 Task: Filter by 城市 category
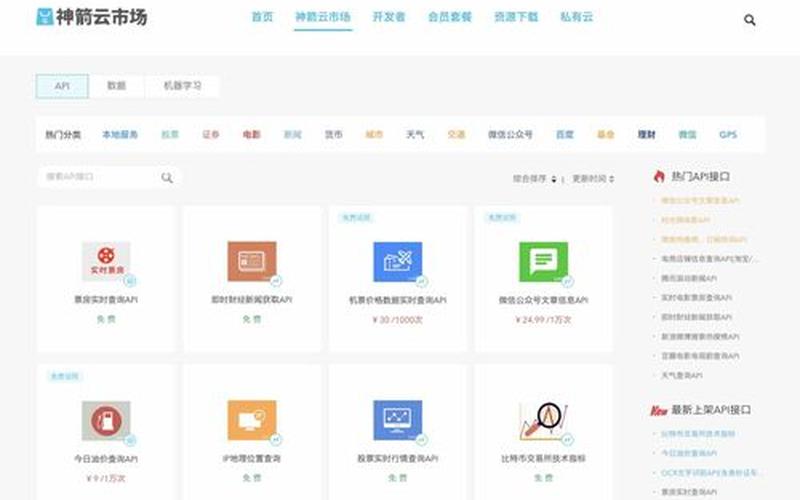374,135
